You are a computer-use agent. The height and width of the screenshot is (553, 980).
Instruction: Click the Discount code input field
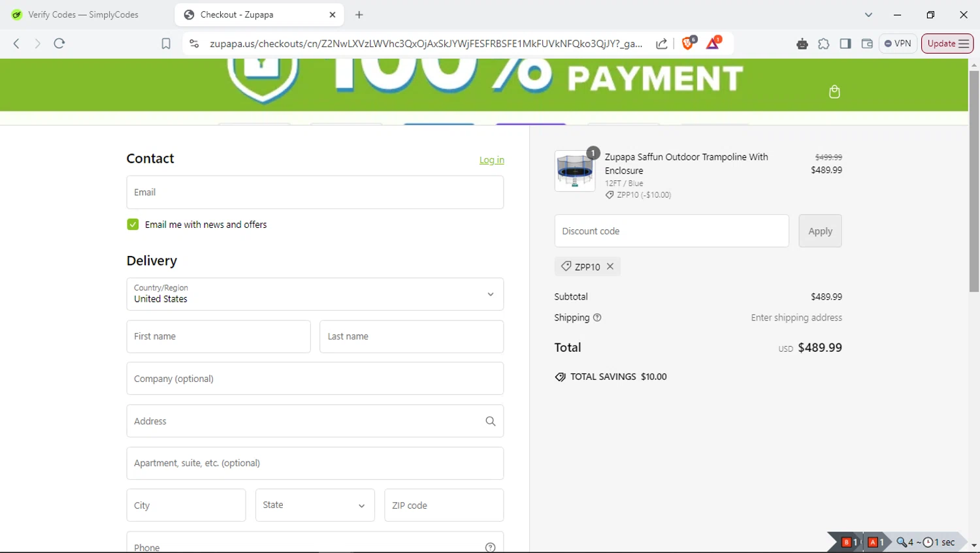pyautogui.click(x=672, y=231)
